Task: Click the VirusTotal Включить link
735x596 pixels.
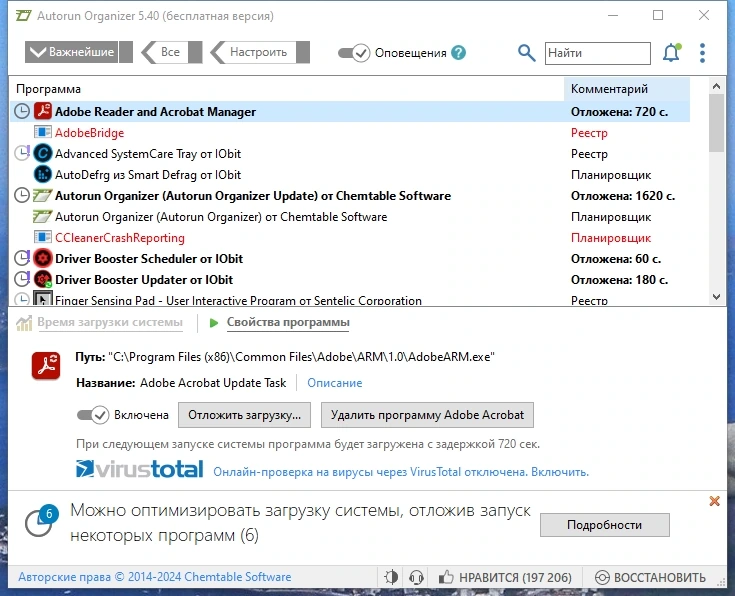Action: tap(560, 472)
